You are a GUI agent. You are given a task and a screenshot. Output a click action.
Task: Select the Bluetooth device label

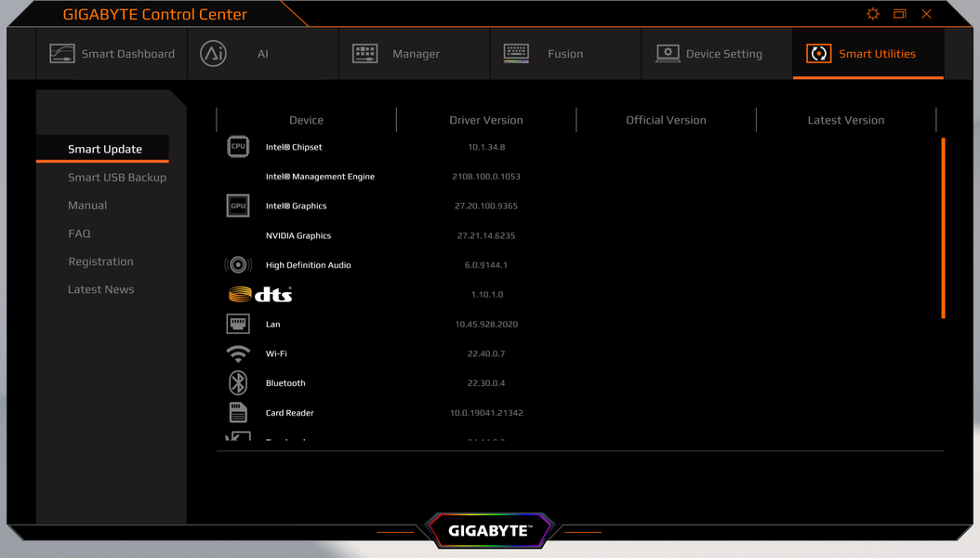coord(285,383)
